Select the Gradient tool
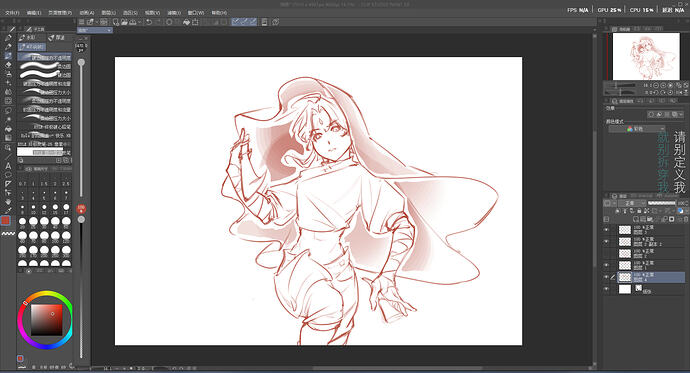Screen dimensions: 690x373 tap(8, 138)
